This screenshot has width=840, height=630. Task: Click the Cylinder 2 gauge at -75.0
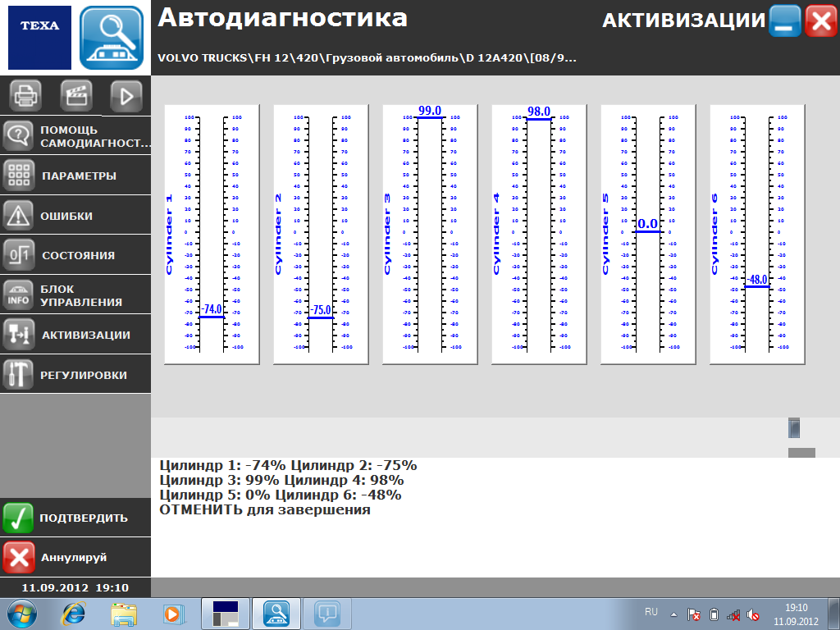point(321,234)
